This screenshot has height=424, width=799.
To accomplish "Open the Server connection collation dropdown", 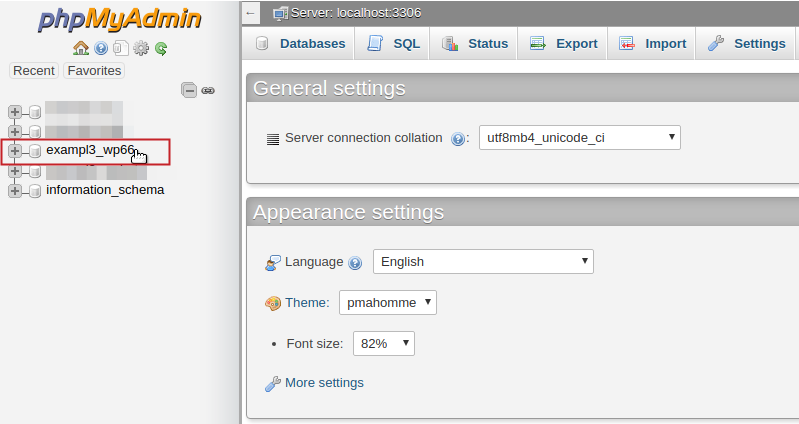I will pos(579,137).
